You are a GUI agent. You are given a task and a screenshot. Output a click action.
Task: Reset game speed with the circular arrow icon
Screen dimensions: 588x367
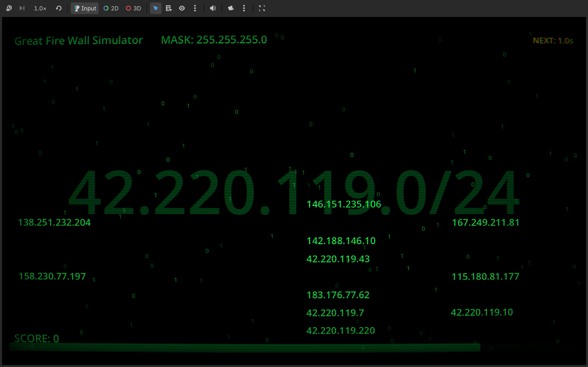pos(59,8)
